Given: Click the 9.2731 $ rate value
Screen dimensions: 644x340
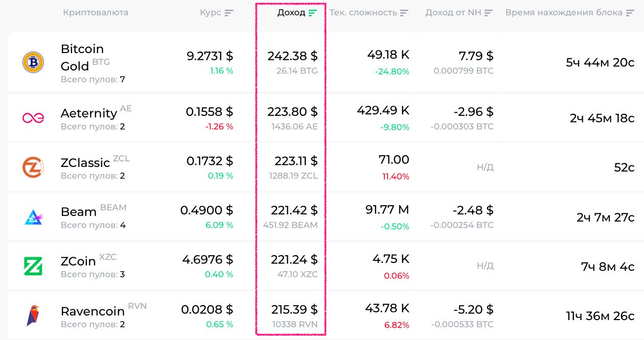Looking at the screenshot, I should tap(210, 56).
